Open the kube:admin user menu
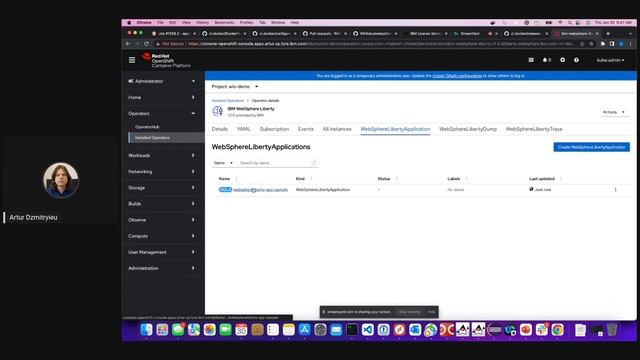 click(x=610, y=60)
